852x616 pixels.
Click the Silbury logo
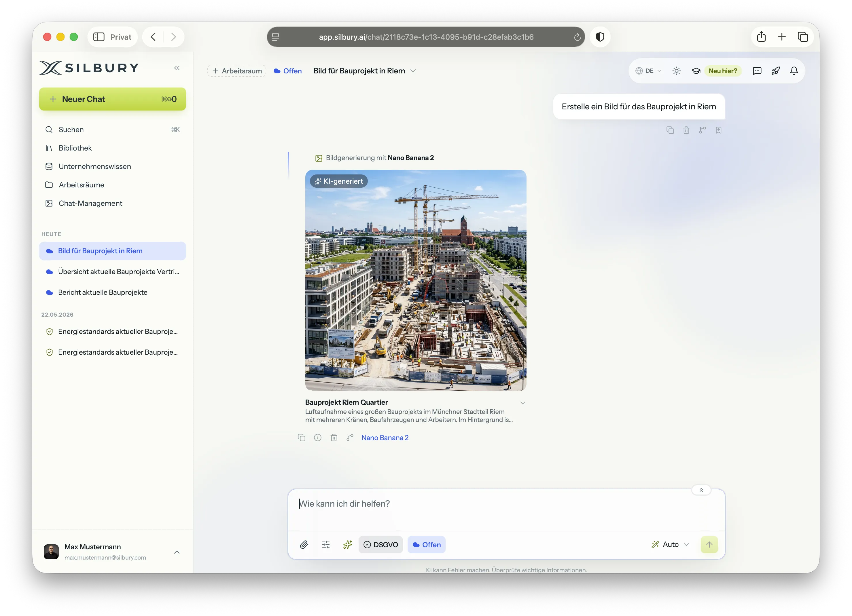tap(89, 68)
